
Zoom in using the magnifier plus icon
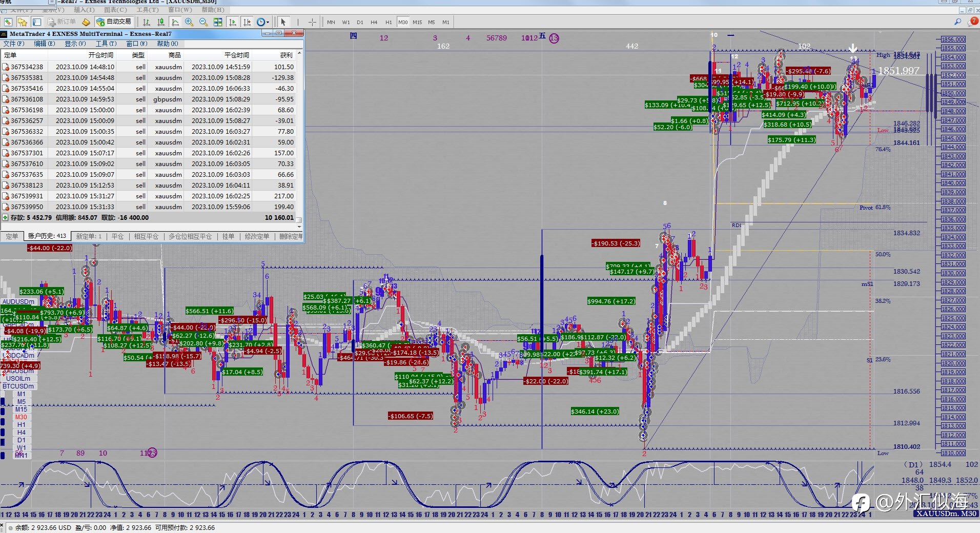(189, 22)
